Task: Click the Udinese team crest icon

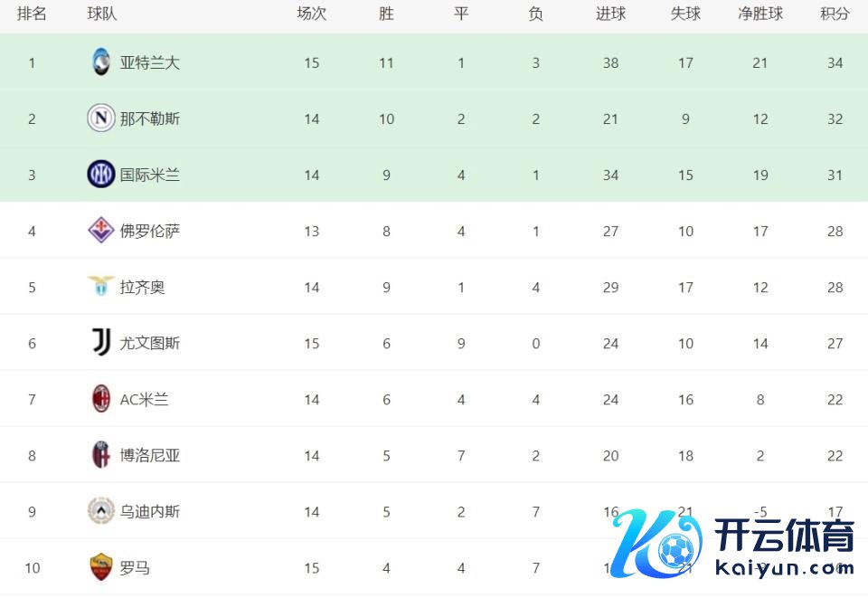Action: [100, 511]
